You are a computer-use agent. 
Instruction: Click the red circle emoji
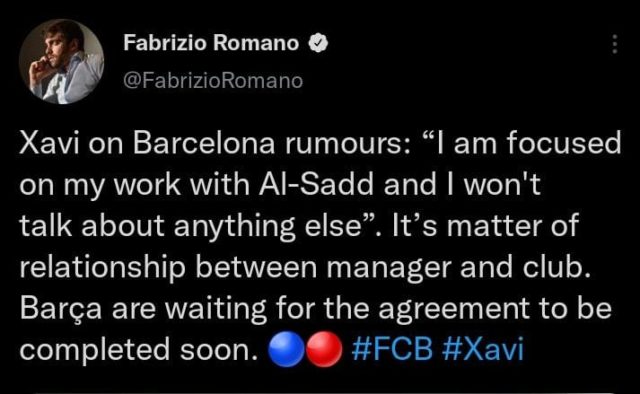click(x=324, y=349)
